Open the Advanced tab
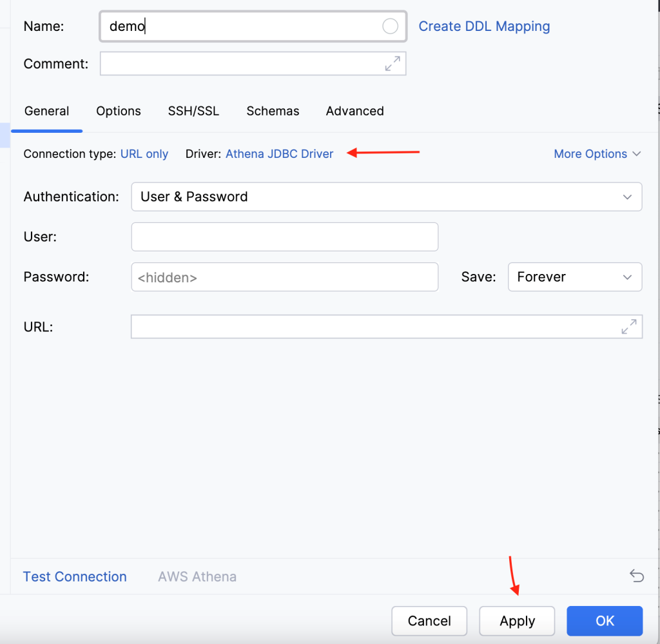The height and width of the screenshot is (644, 660). [354, 111]
